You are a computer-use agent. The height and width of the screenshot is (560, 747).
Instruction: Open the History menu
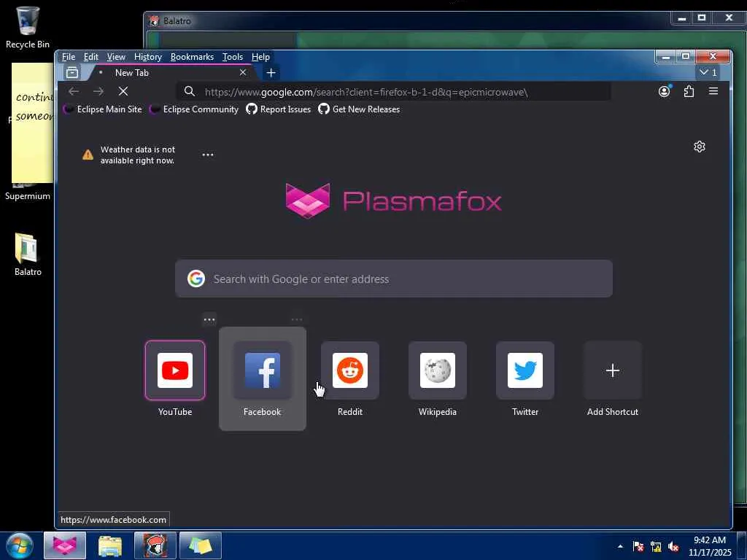(x=147, y=57)
